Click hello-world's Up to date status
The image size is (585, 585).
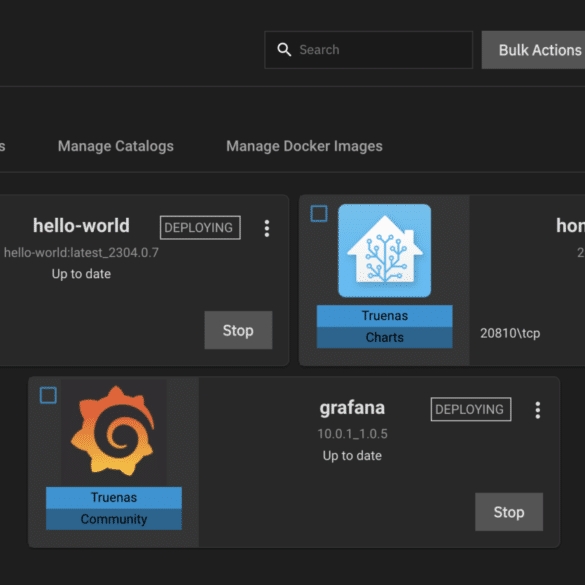tap(81, 274)
